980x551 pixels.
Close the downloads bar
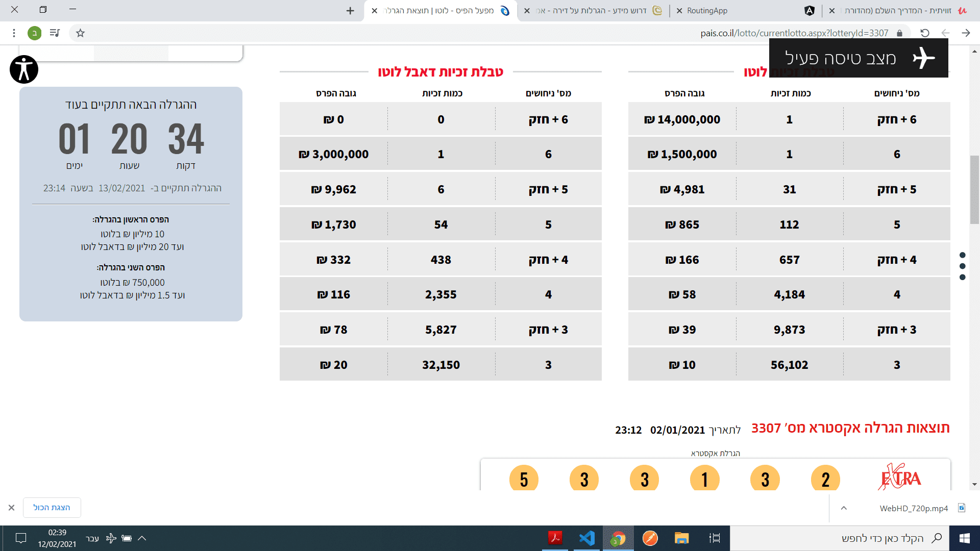[11, 508]
